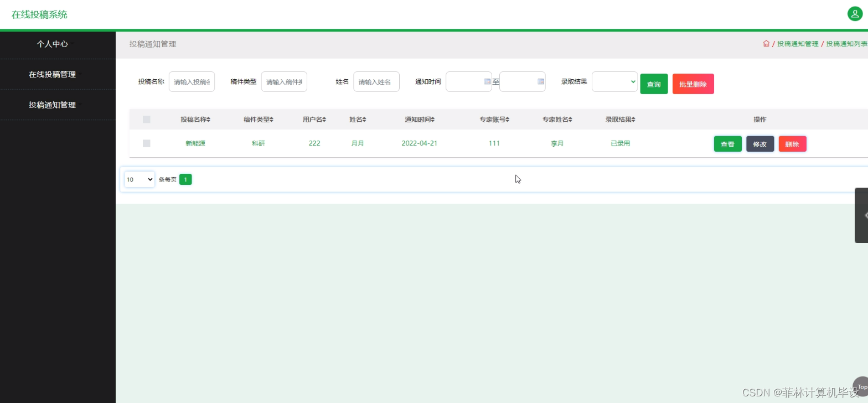Sort by 专家账号 column arrows
Image resolution: width=868 pixels, height=403 pixels.
(x=508, y=120)
